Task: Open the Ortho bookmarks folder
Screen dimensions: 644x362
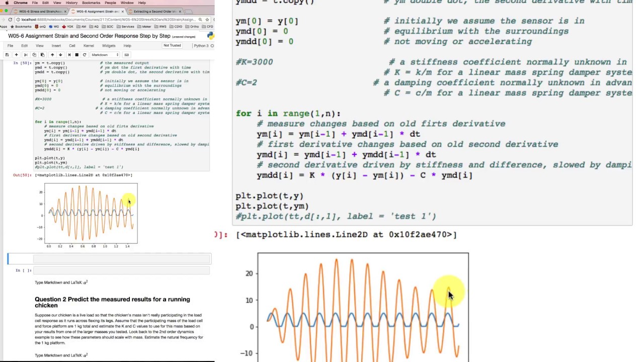Action: point(192,27)
